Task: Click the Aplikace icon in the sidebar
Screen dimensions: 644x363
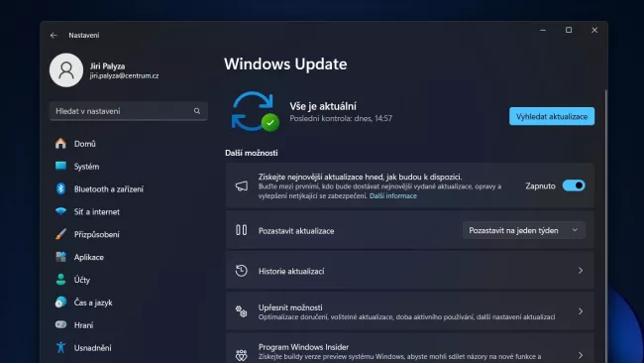Action: coord(60,257)
